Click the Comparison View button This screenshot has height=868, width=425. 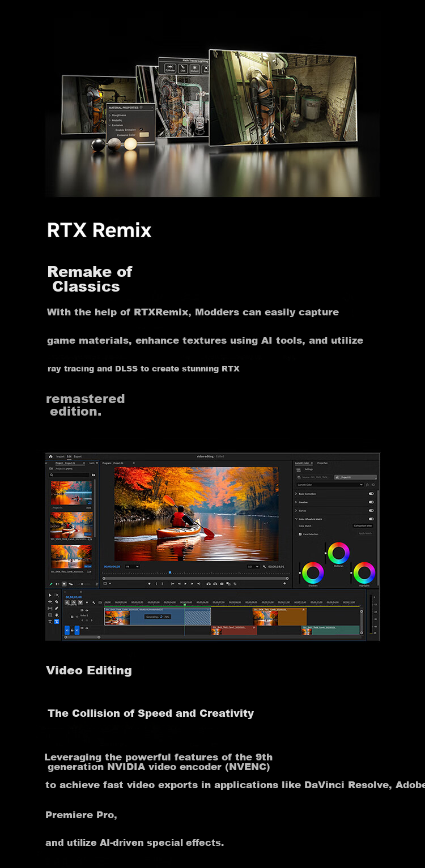pos(363,526)
